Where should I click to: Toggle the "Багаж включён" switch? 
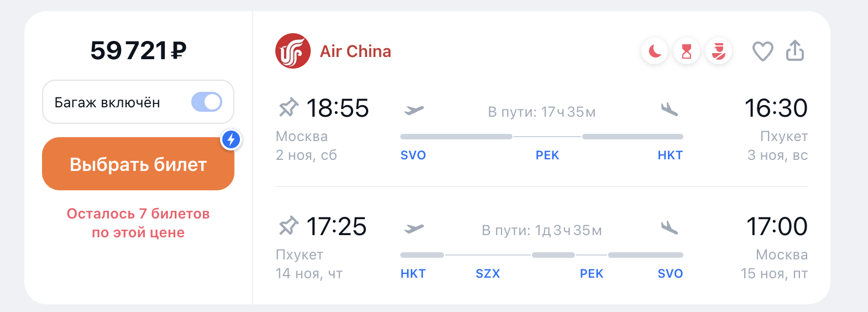[x=207, y=102]
